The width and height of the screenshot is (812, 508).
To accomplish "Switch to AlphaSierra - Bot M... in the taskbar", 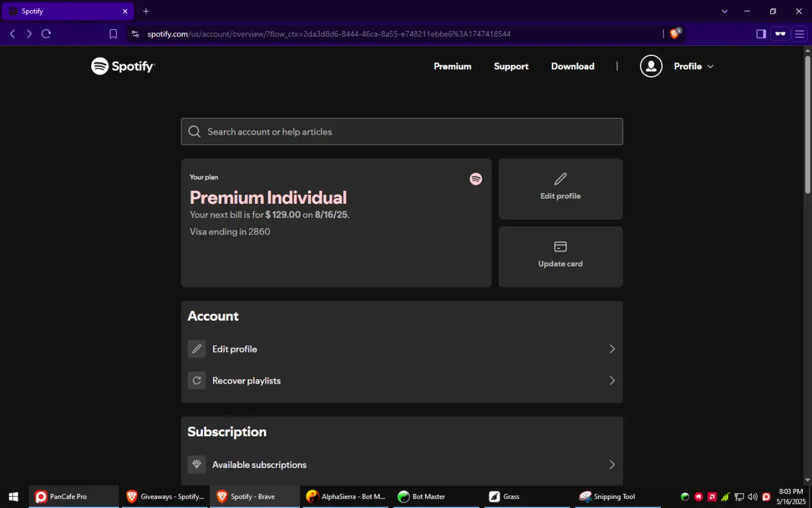I will point(347,497).
